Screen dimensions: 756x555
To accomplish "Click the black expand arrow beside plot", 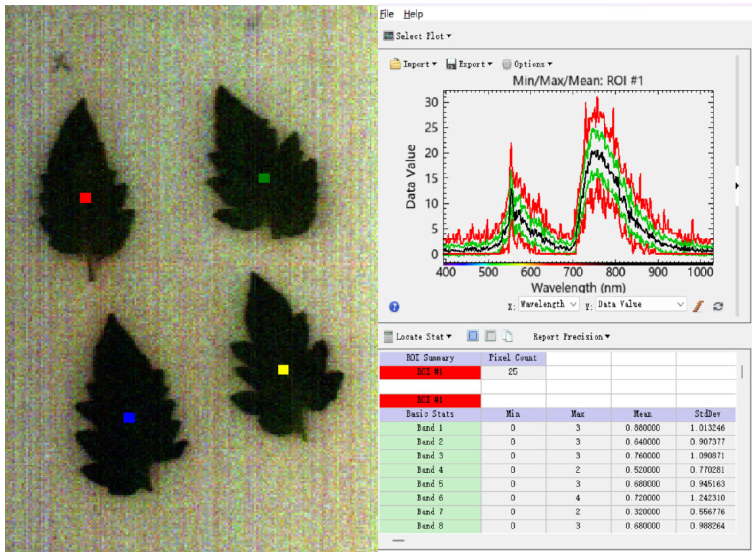I will click(737, 185).
